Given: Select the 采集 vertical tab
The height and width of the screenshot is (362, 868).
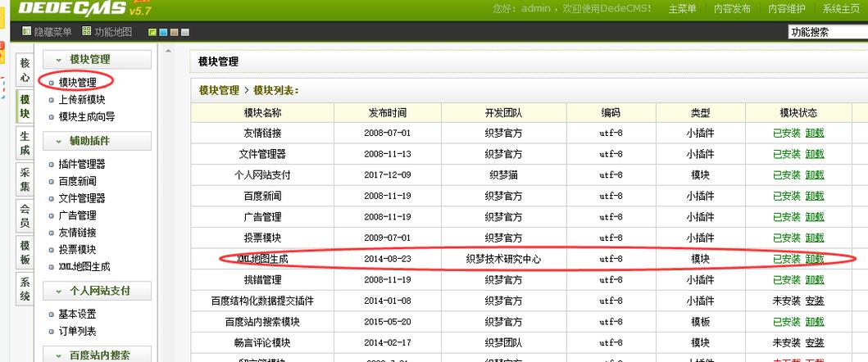Looking at the screenshot, I should (x=25, y=180).
